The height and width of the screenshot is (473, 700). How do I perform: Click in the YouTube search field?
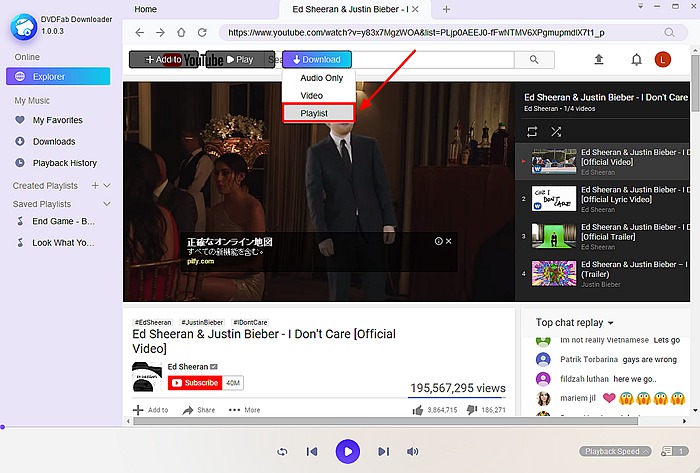[x=433, y=59]
